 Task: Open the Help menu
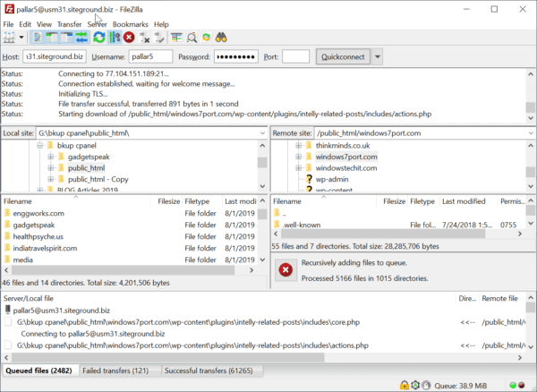[161, 24]
